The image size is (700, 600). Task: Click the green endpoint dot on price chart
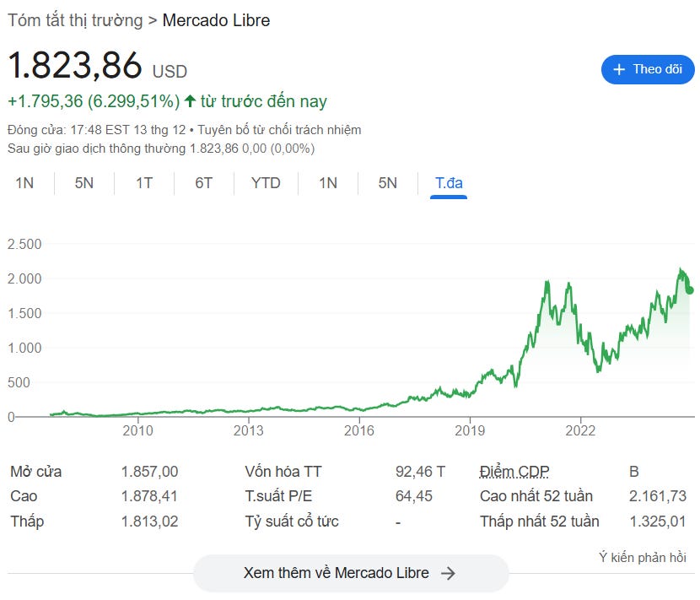(x=689, y=290)
